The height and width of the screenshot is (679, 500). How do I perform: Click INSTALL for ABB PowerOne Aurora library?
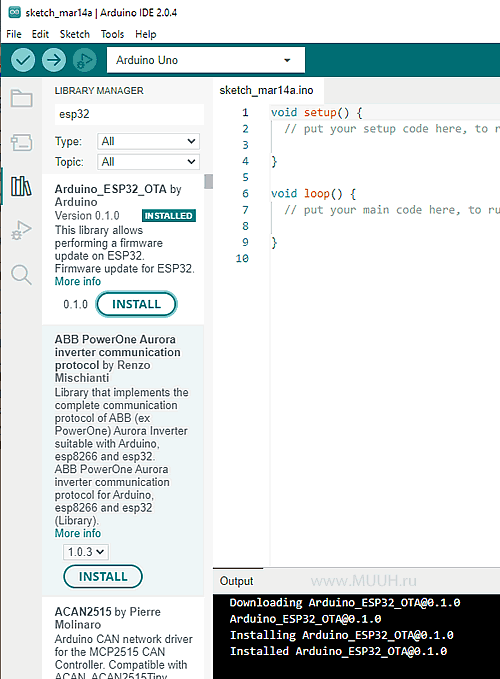coord(103,576)
